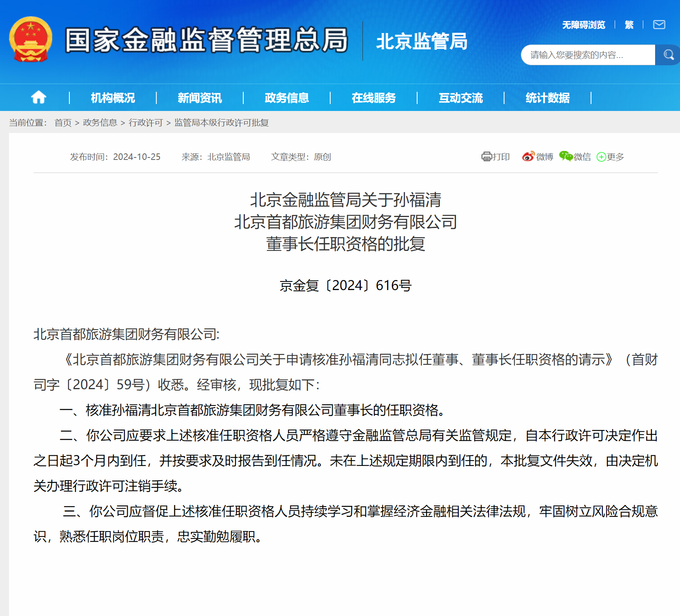Open the 机构概况 menu

tap(113, 98)
